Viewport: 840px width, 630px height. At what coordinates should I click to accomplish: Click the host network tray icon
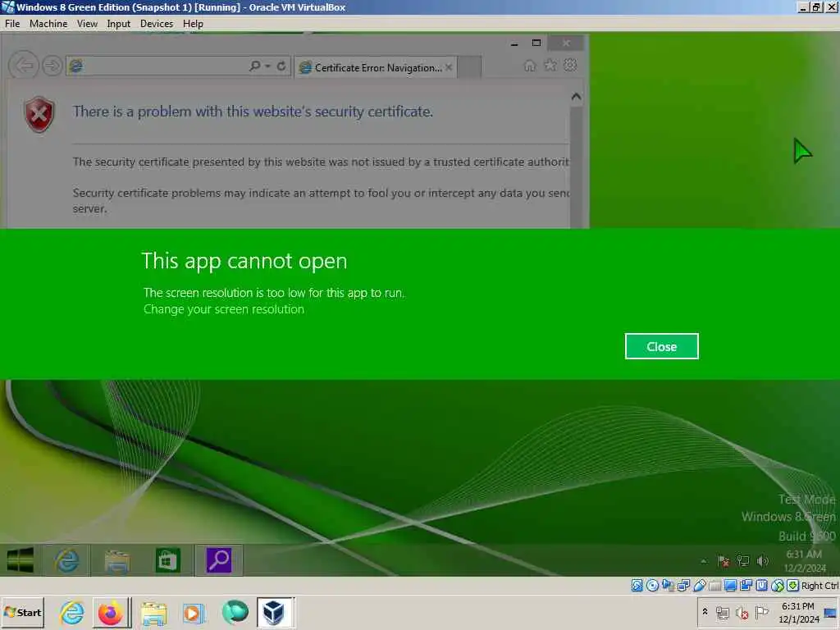click(723, 613)
